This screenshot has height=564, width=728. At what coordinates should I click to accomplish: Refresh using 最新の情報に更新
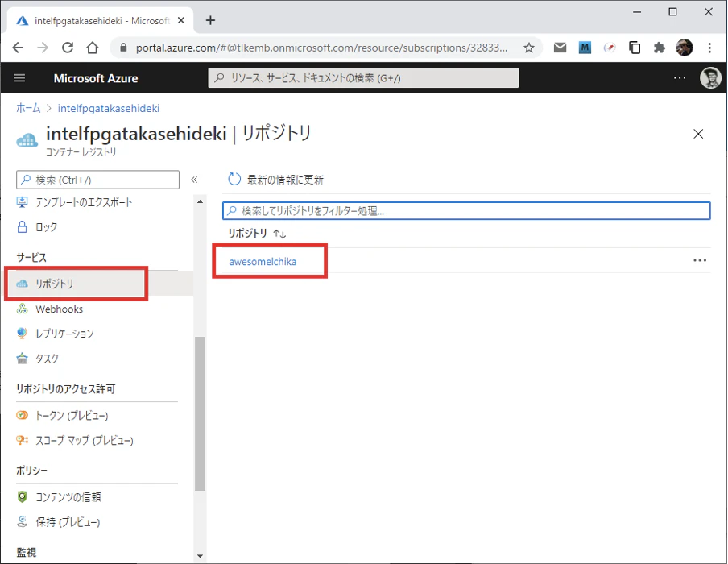tap(275, 180)
